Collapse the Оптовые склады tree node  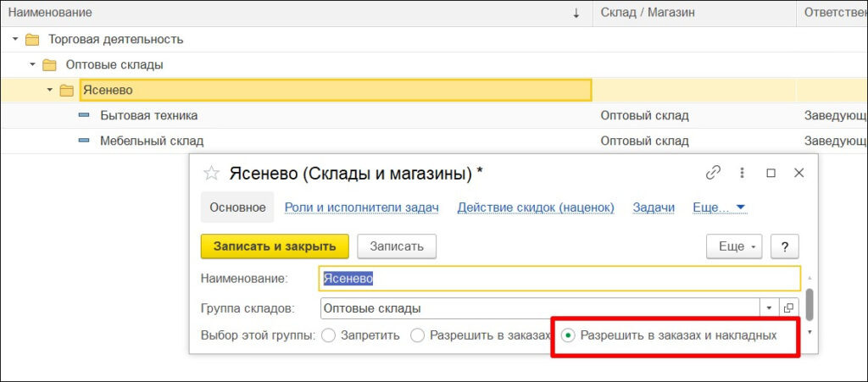coord(33,64)
